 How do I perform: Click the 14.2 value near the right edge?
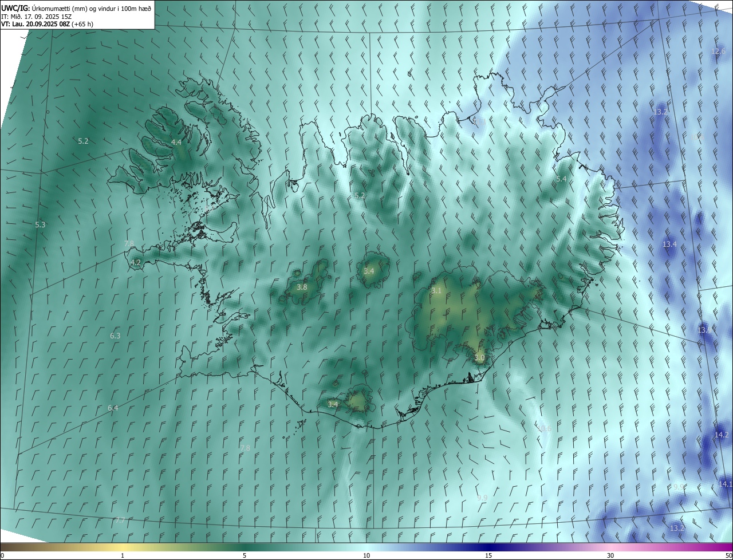721,435
